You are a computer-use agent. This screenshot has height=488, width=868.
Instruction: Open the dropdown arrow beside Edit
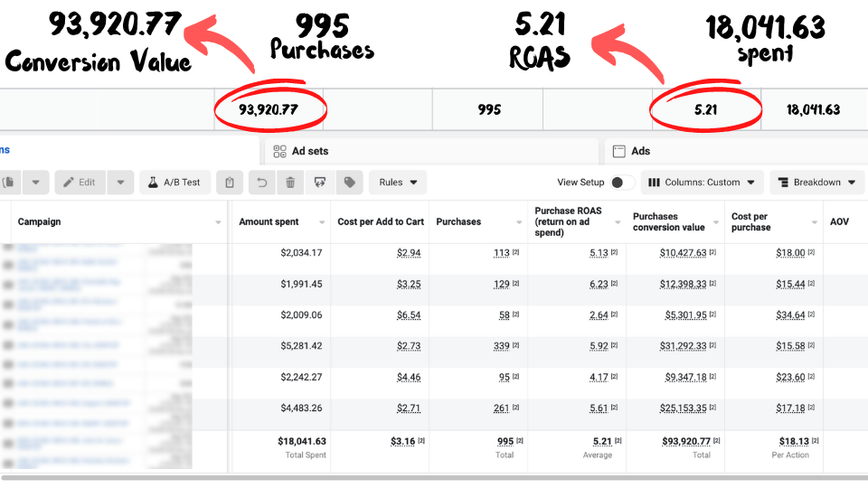[121, 183]
